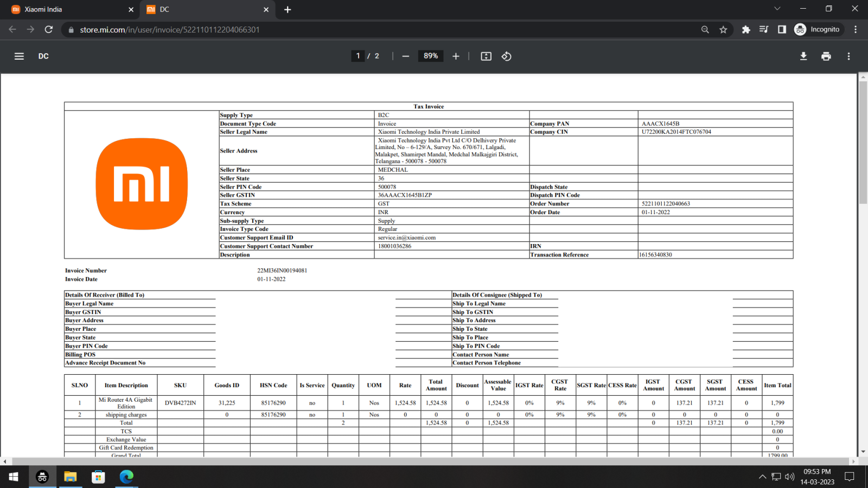Click SKU DVB4272IN cell
Screen dimensions: 868x488
tap(181, 403)
